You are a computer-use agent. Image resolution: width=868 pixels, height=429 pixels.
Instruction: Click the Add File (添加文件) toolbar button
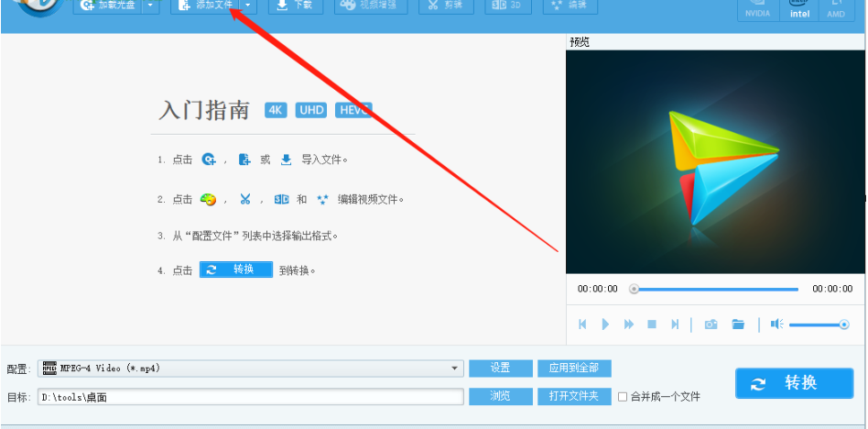[x=205, y=5]
